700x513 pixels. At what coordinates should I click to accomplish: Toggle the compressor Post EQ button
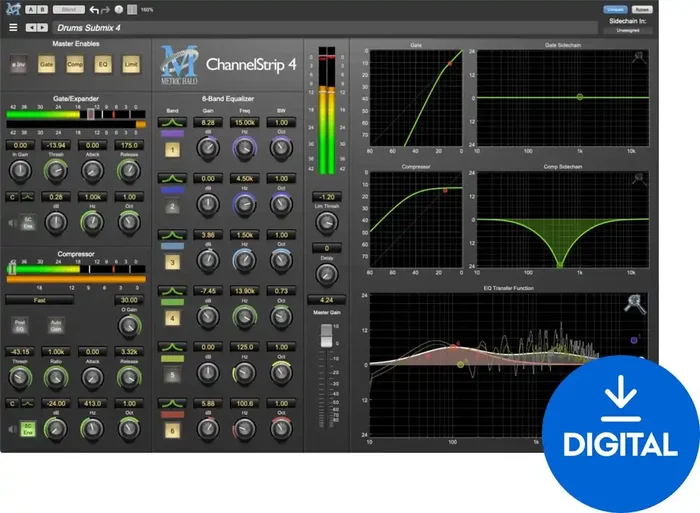[20, 325]
